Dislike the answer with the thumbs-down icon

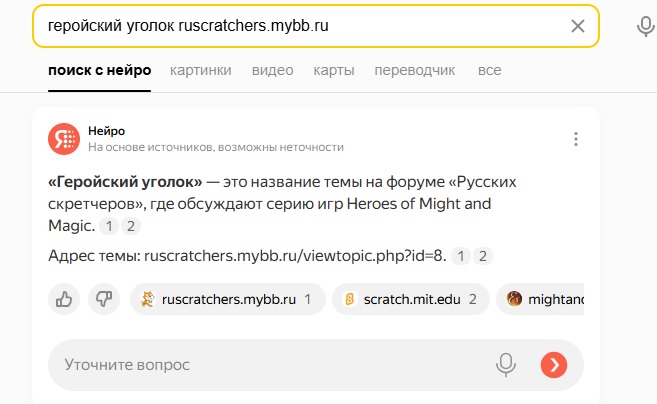103,299
